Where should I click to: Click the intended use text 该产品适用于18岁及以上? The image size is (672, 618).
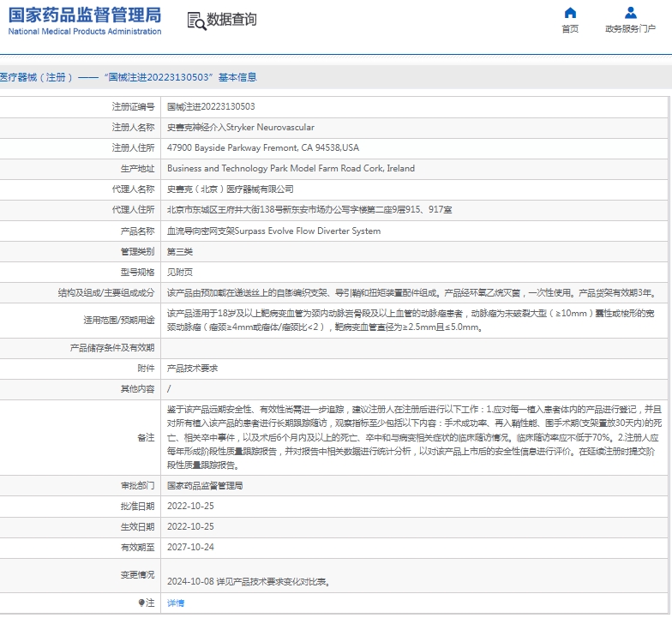(411, 321)
